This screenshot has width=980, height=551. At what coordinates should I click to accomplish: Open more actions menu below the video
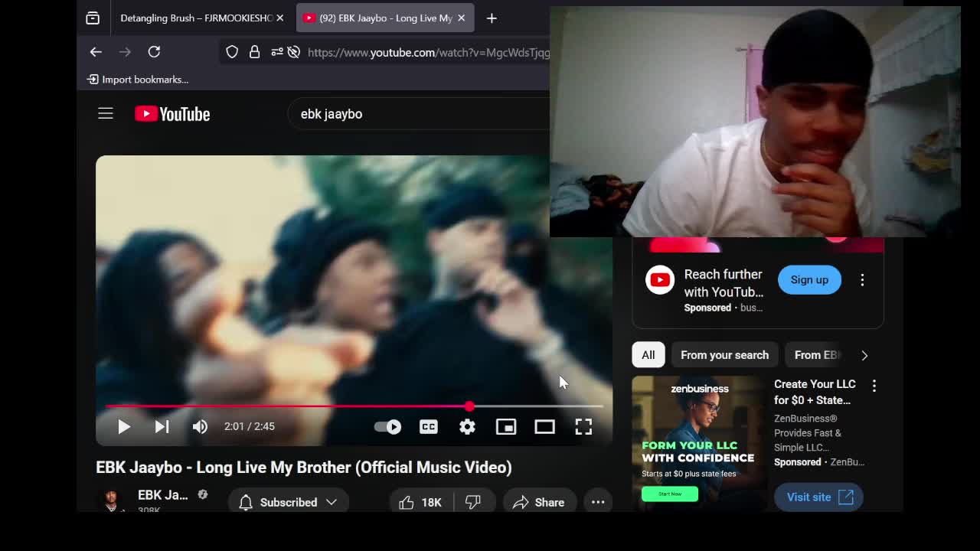pos(598,502)
